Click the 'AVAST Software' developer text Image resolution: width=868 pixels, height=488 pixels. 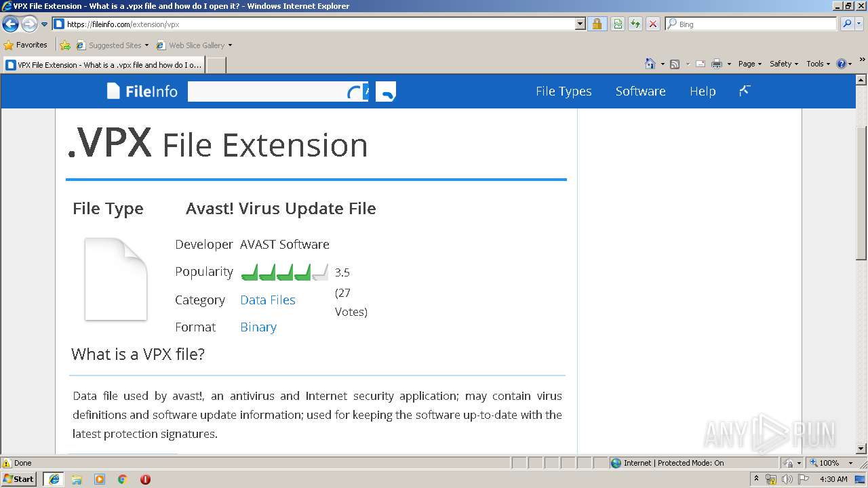coord(285,244)
